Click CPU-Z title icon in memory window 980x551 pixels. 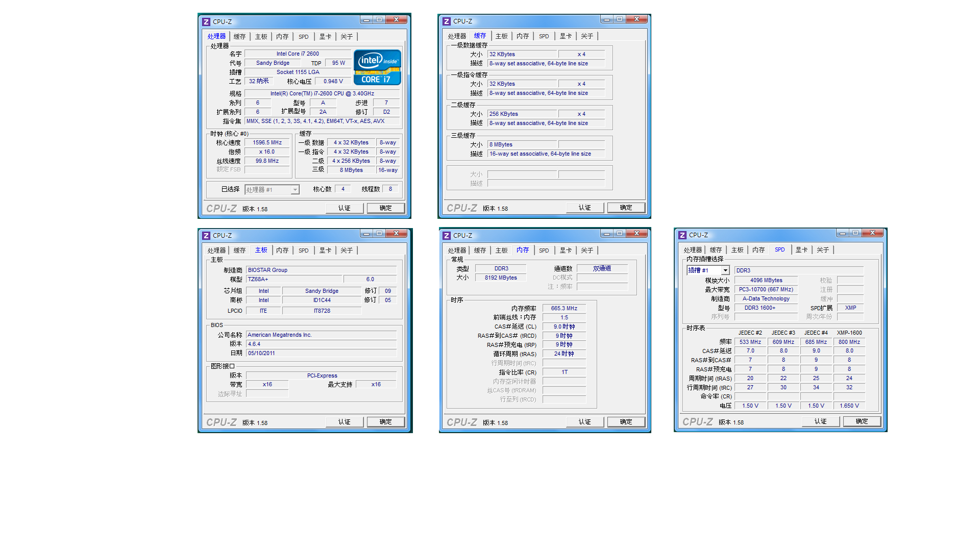(x=447, y=236)
